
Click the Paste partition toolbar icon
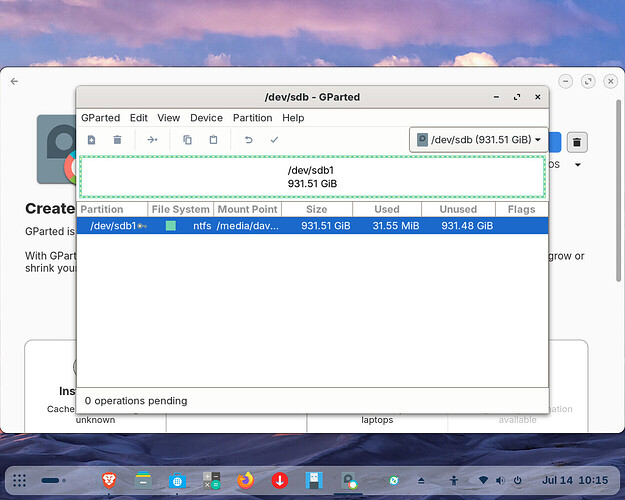click(213, 140)
